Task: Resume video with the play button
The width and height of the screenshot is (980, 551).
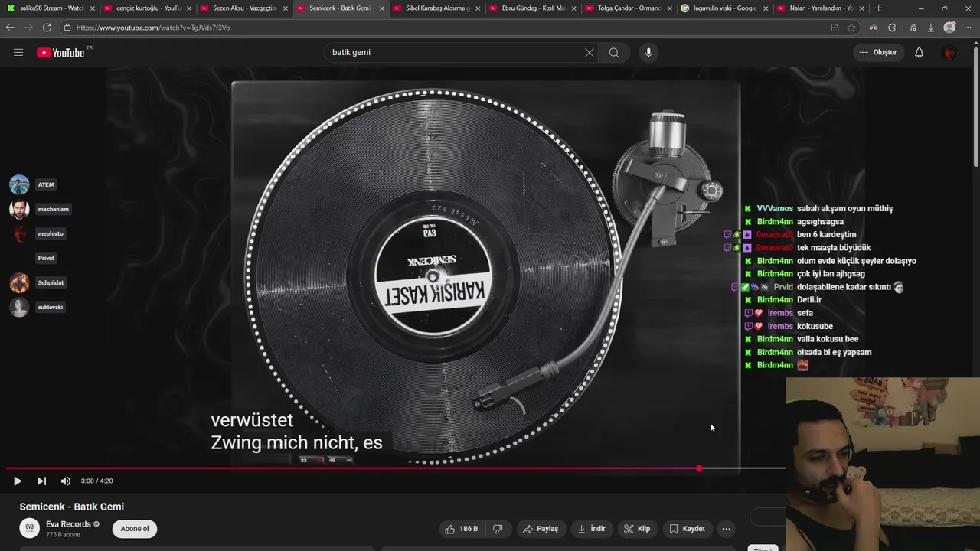Action: point(18,481)
